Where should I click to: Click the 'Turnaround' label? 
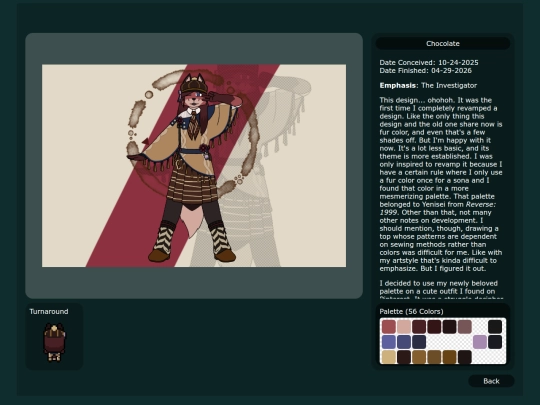coord(49,311)
